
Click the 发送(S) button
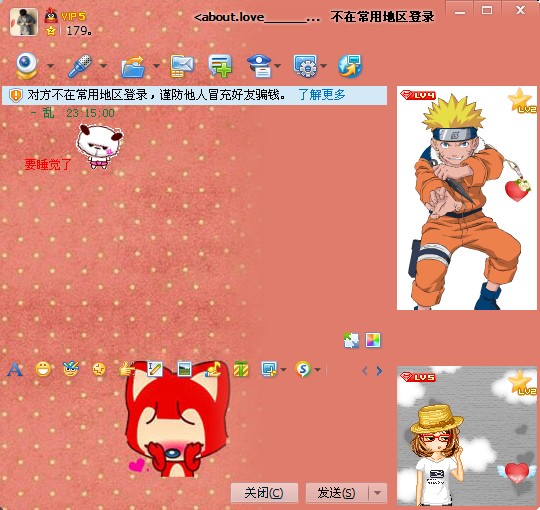pyautogui.click(x=336, y=493)
